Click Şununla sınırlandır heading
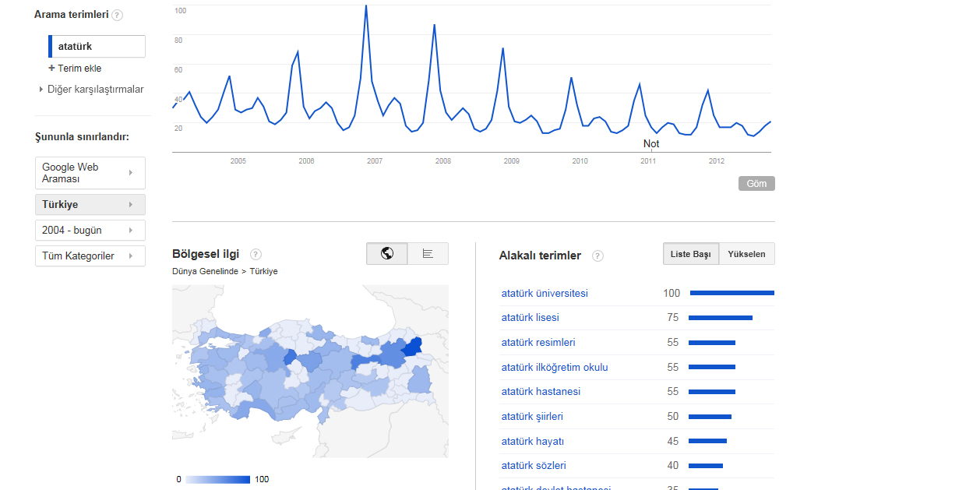Viewport: 980px width, 490px height. 82,137
